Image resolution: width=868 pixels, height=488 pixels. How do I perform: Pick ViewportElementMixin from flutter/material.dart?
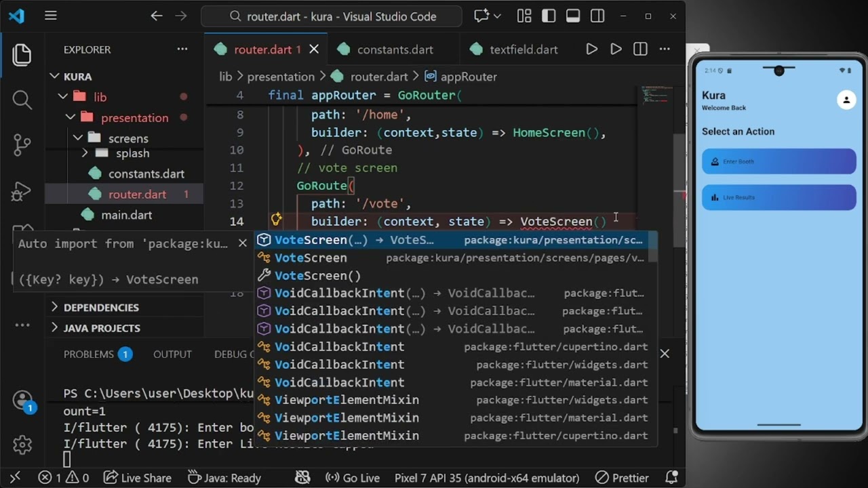pos(451,418)
